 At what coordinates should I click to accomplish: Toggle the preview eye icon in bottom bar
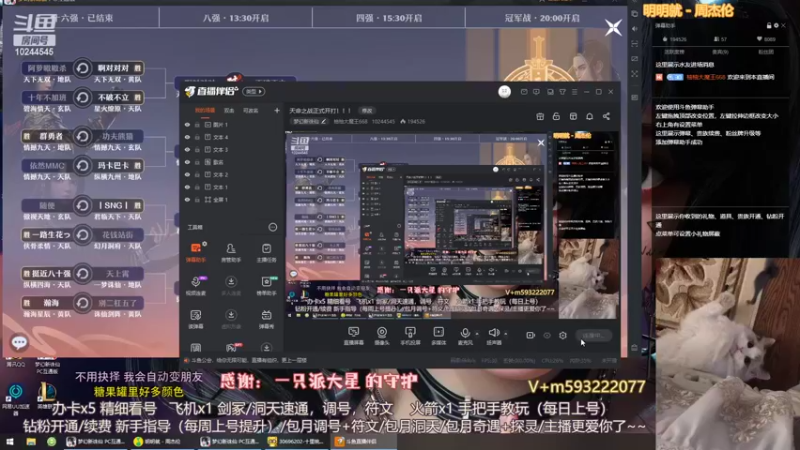click(x=547, y=335)
